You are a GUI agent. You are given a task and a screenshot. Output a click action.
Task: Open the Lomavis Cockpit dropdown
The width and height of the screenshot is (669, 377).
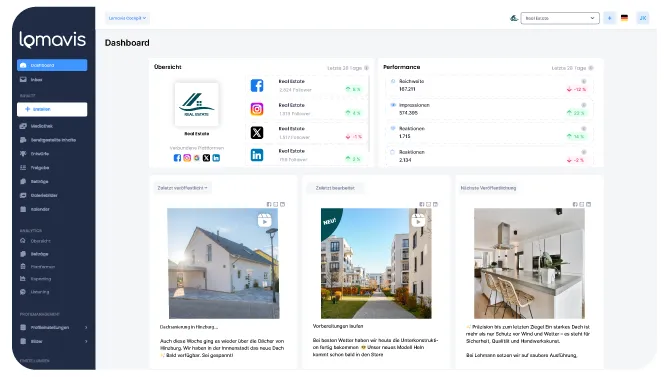tap(127, 18)
